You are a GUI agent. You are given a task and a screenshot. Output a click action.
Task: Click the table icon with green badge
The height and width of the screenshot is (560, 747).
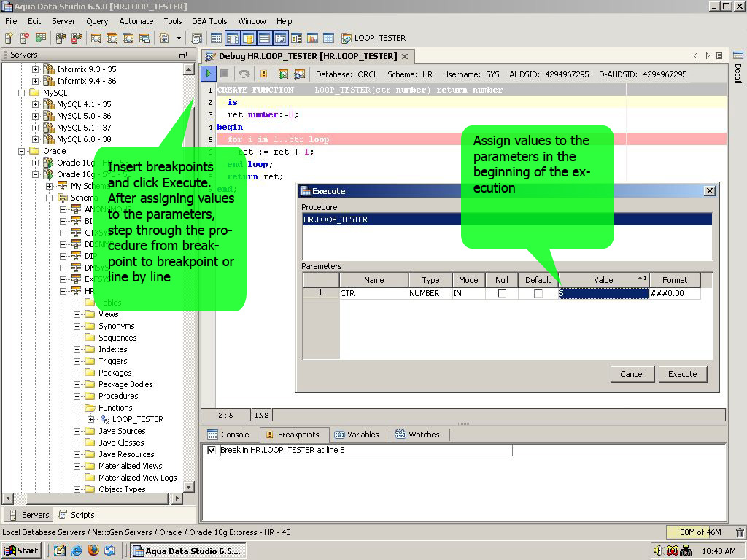tap(41, 38)
